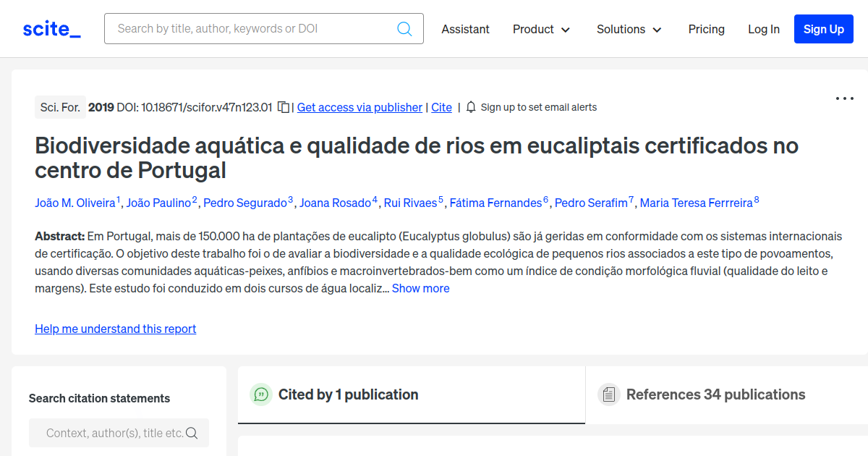
Task: Click Sign up to set email alerts
Action: pos(539,107)
